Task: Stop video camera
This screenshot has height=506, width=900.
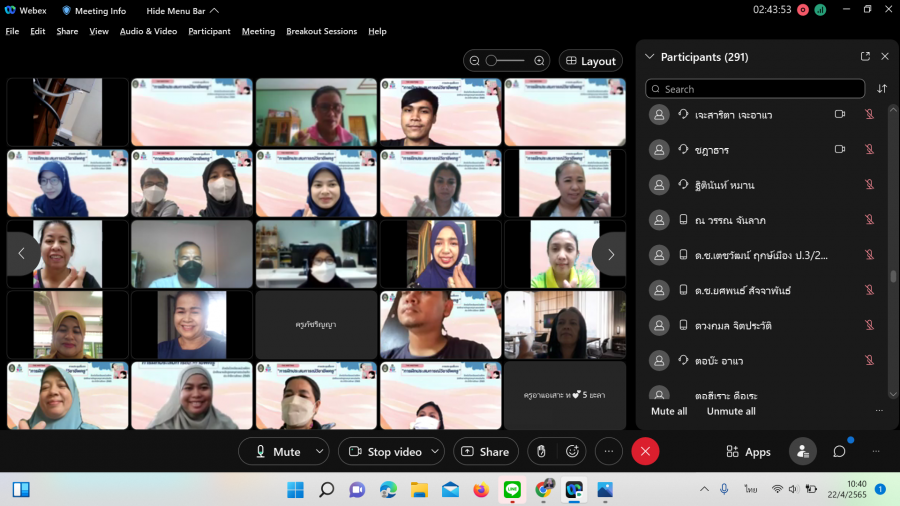Action: coord(383,452)
